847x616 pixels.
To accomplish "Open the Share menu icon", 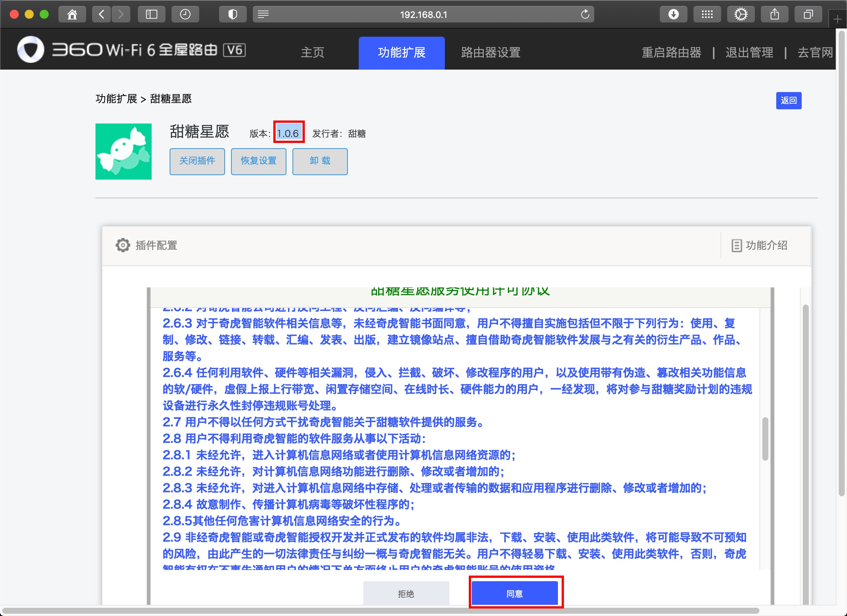I will (x=774, y=14).
